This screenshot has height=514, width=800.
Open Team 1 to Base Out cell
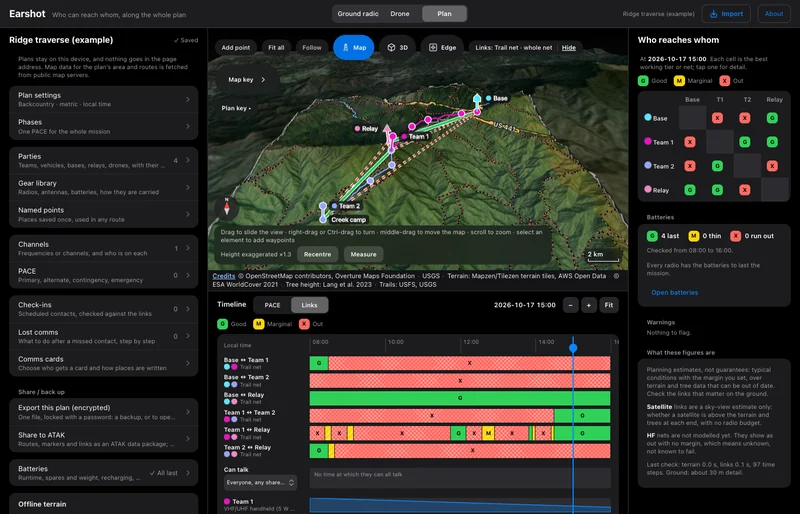point(690,142)
